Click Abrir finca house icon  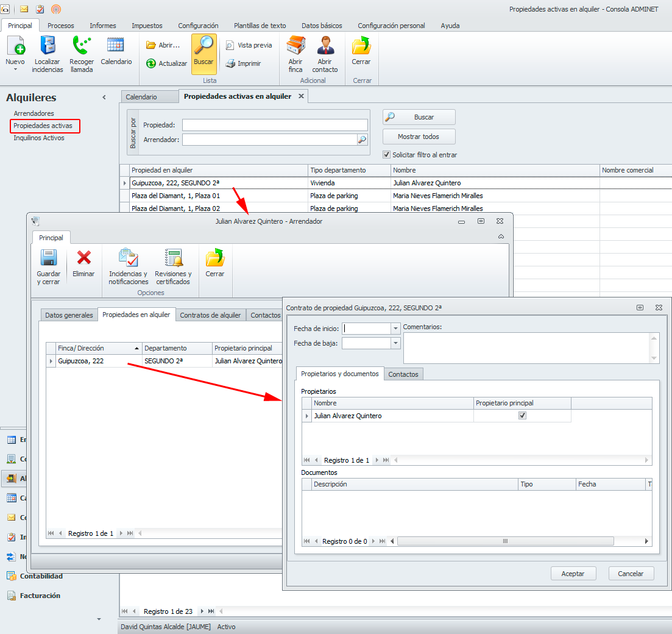(x=295, y=46)
